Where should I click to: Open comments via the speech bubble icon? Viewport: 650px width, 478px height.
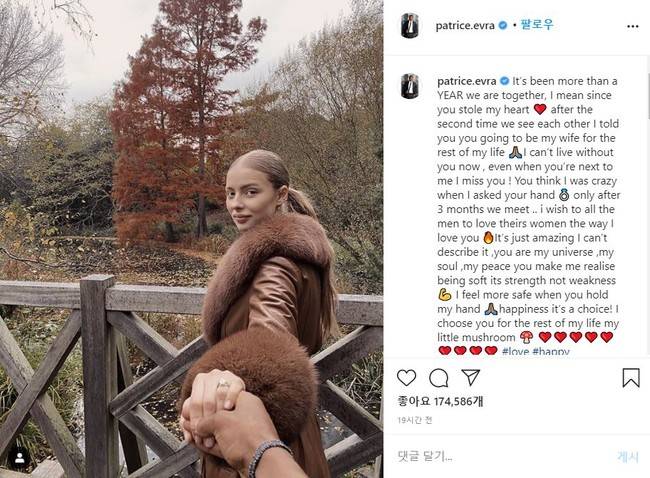438,378
